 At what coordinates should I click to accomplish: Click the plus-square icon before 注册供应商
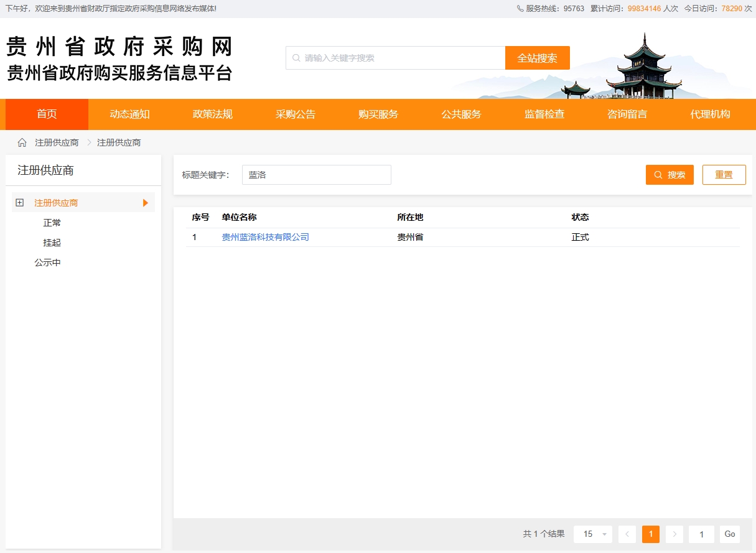pyautogui.click(x=19, y=202)
